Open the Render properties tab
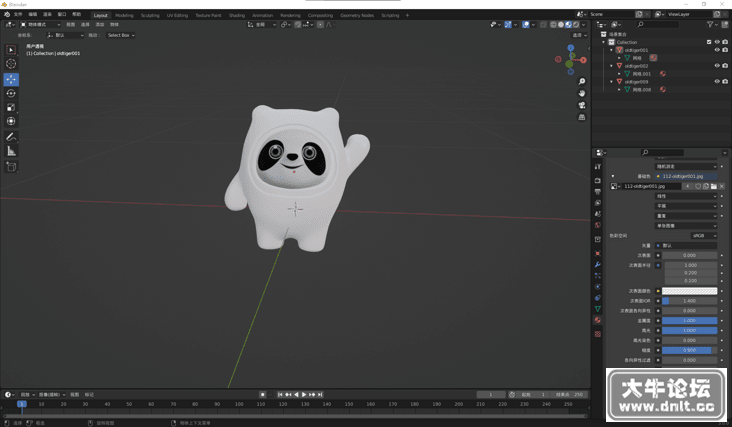This screenshot has height=427, width=732. pos(598,180)
